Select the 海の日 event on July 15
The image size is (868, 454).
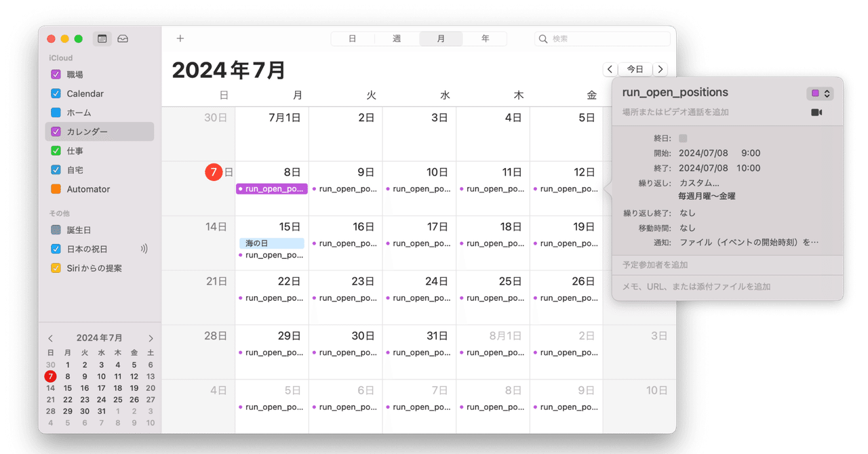tap(271, 243)
